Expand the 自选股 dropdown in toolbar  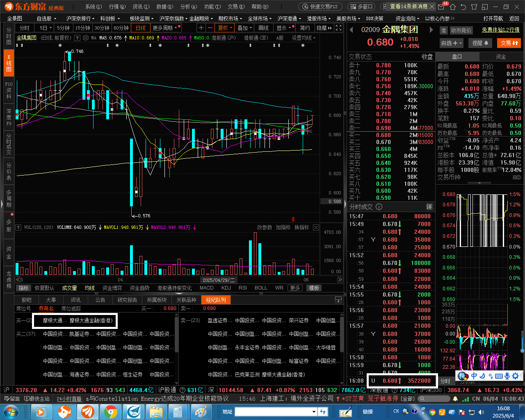tap(46, 18)
